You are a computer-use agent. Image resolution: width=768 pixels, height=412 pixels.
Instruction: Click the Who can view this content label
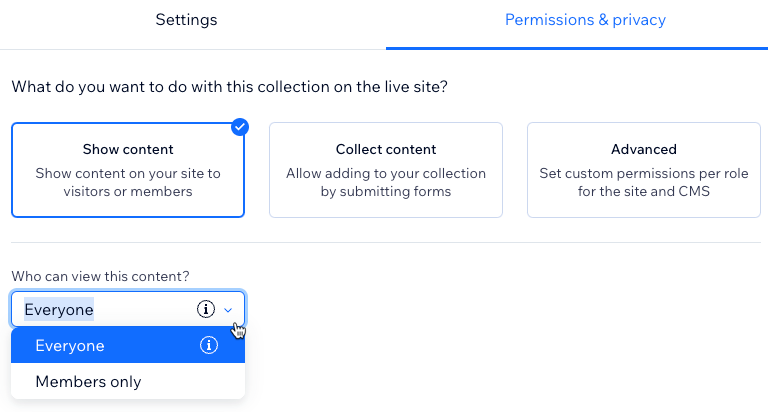coord(100,276)
